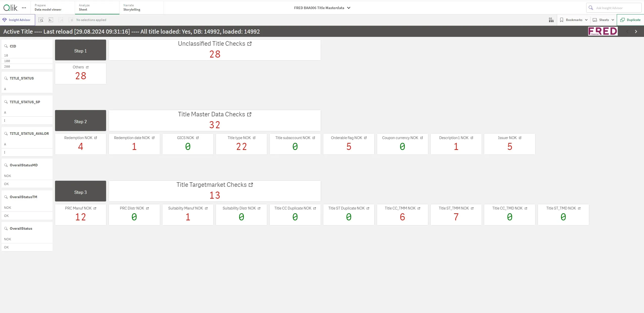Click the Step 3 button

(81, 191)
